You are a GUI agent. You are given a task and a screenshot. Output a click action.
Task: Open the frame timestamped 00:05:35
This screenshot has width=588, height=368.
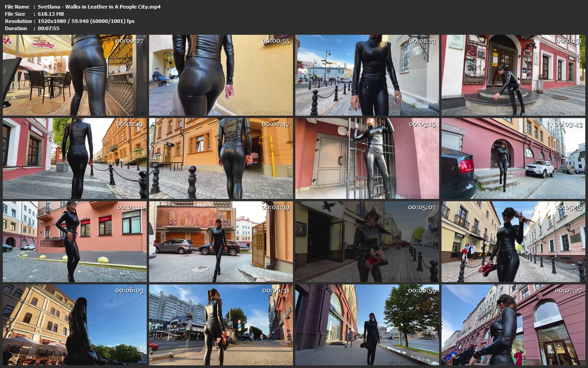(x=513, y=242)
